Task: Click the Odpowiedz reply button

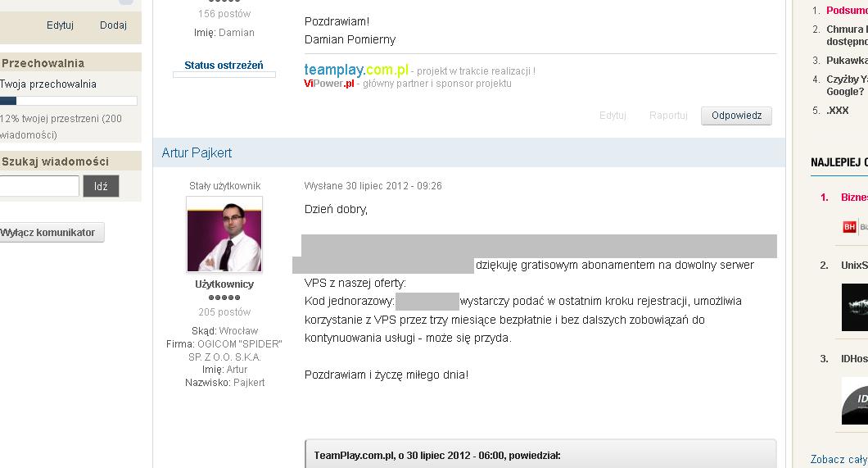Action: pos(736,116)
